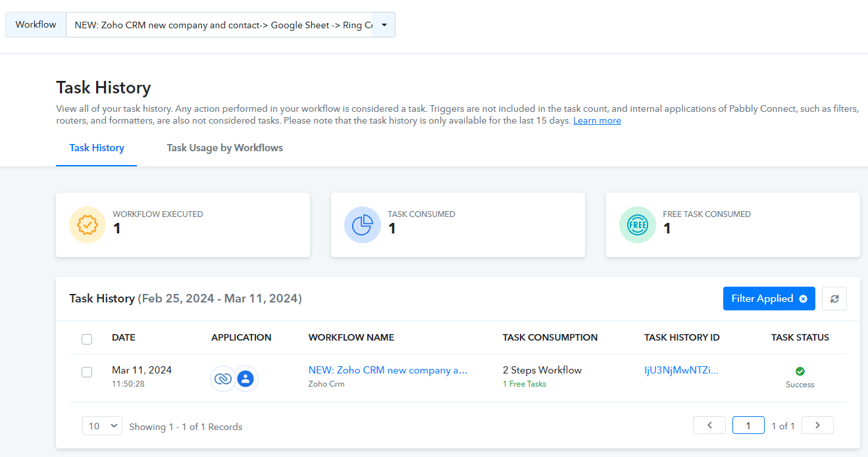Open task history ID IjU3NjMwNTZi link
Screen dimensions: 868x457
[681, 370]
